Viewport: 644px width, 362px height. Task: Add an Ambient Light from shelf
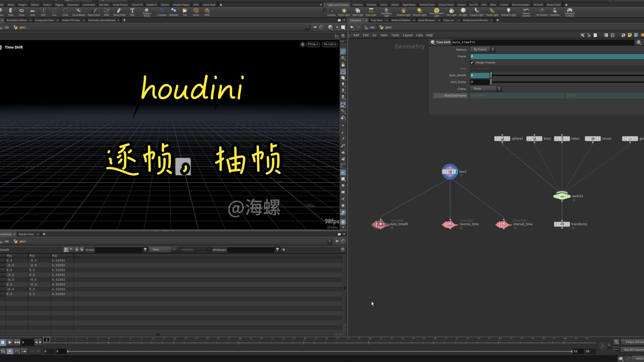[x=508, y=12]
